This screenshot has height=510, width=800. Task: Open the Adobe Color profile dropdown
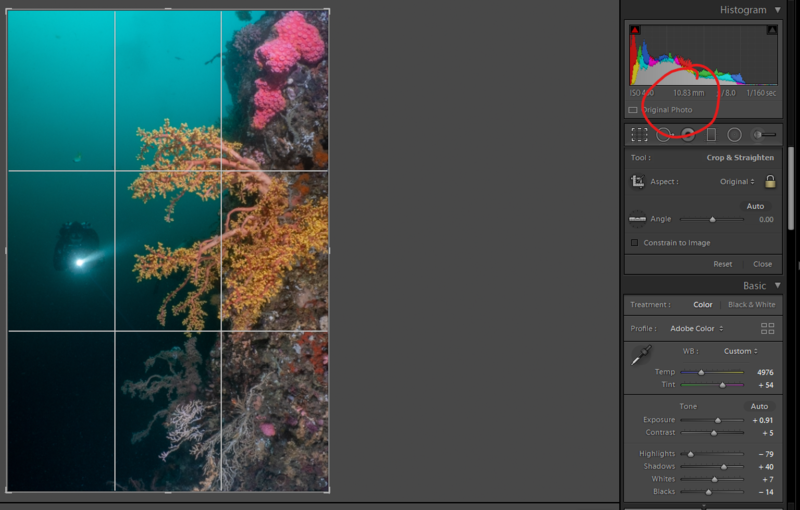tap(697, 328)
